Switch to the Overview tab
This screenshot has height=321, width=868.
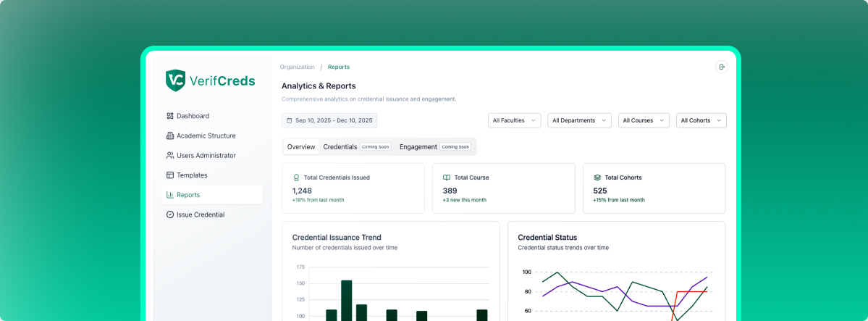click(x=301, y=147)
